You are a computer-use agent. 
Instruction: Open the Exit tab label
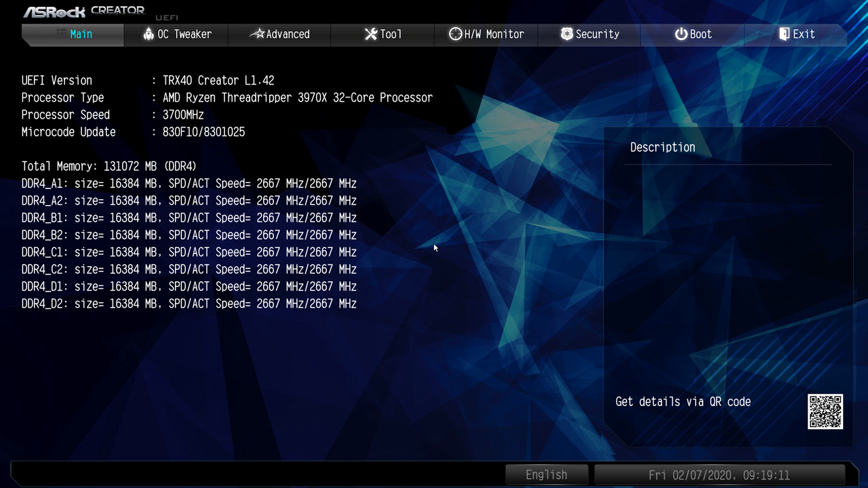804,34
